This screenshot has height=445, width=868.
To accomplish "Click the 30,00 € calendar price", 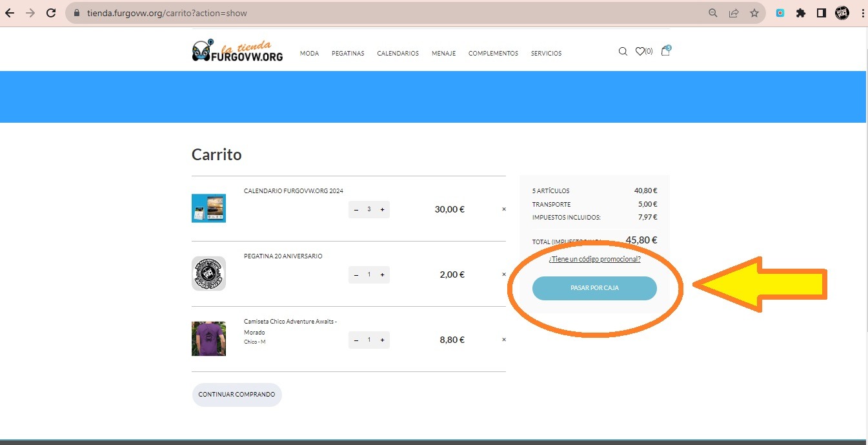I will 450,209.
